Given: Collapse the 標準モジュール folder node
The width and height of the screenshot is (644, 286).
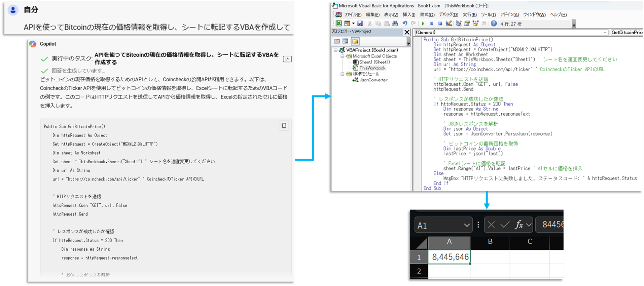Looking at the screenshot, I should coord(342,74).
